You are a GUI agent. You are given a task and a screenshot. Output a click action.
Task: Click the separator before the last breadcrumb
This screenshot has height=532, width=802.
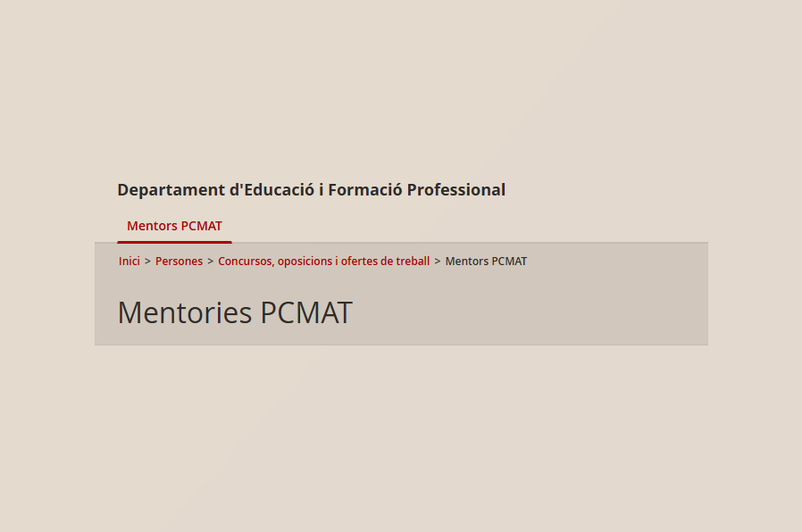pos(438,262)
